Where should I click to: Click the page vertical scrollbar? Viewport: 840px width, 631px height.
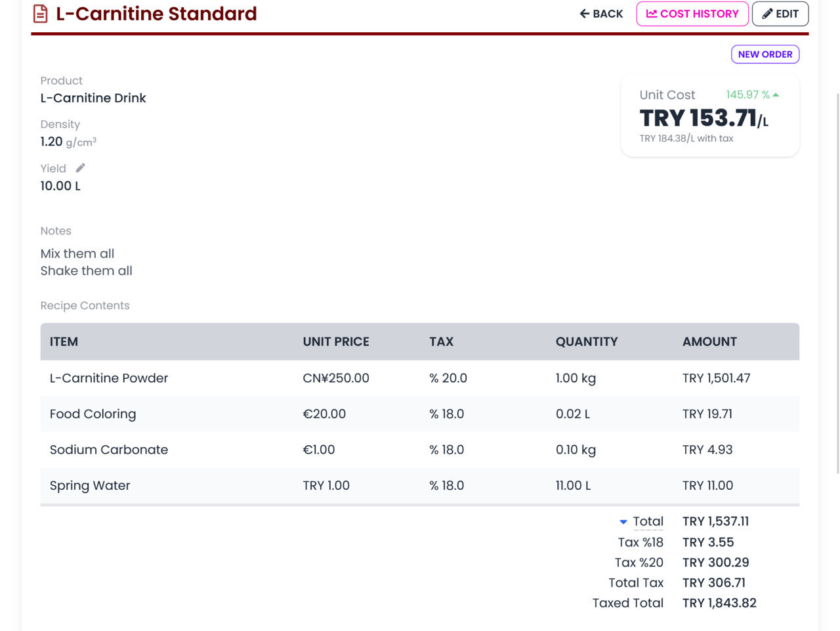pos(837,282)
